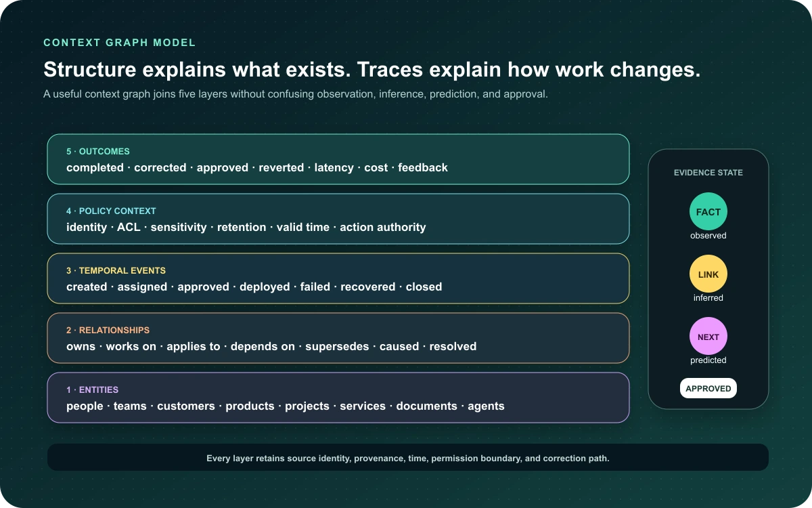Screen dimensions: 812x508
Task: Click 'supersedes' in Relationships row
Action: [337, 347]
